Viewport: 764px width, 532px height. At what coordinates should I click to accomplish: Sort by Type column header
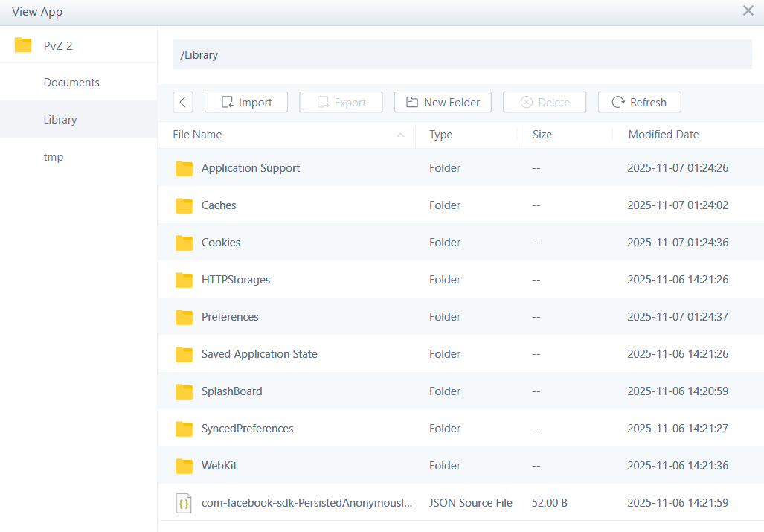click(x=441, y=135)
